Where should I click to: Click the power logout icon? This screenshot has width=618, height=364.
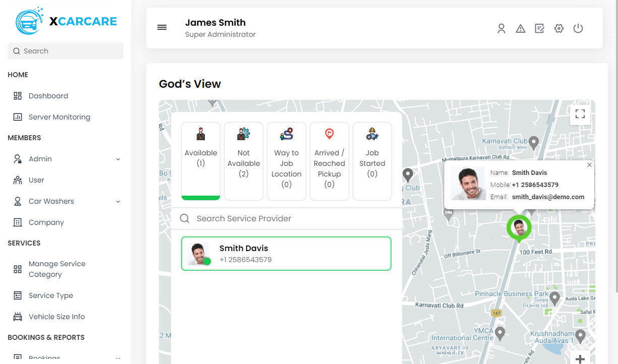click(x=578, y=29)
